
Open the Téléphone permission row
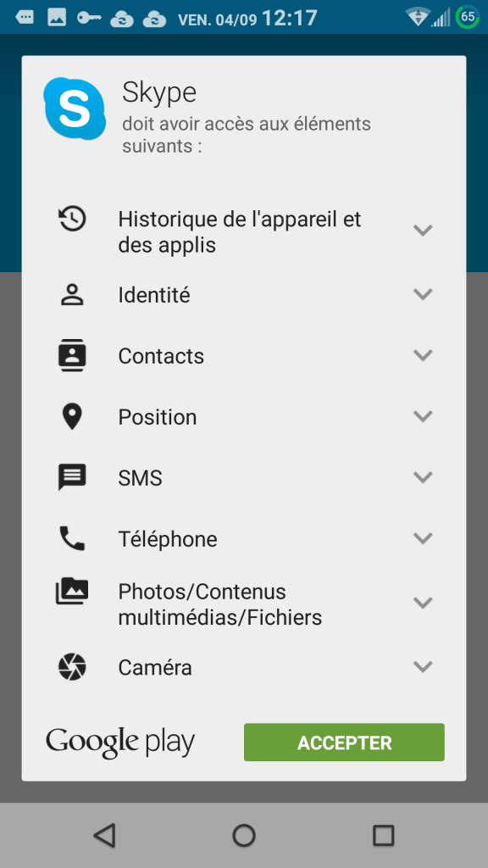click(x=244, y=538)
